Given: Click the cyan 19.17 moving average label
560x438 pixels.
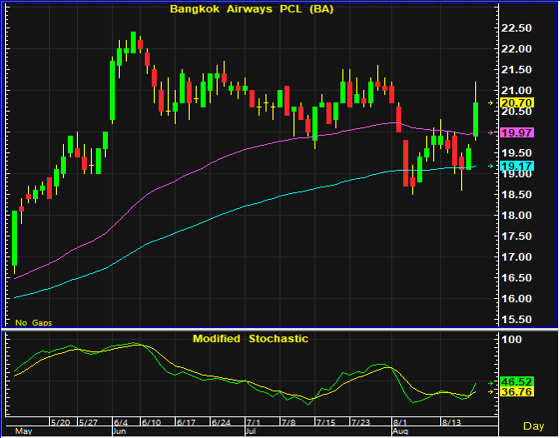Looking at the screenshot, I should [517, 166].
